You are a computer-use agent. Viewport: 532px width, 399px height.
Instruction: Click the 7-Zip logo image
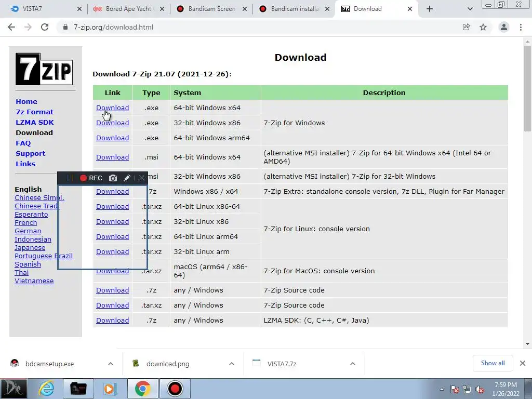coord(44,69)
